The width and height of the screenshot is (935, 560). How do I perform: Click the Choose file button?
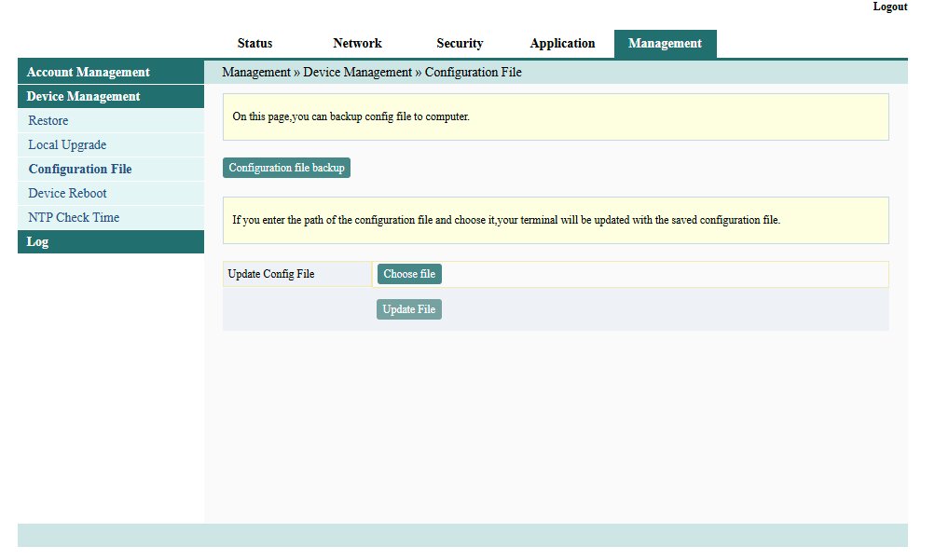[409, 274]
